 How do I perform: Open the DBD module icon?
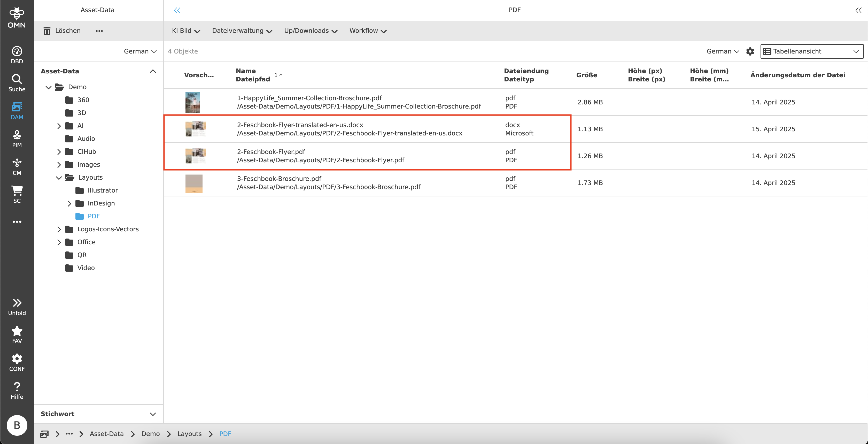coord(17,52)
